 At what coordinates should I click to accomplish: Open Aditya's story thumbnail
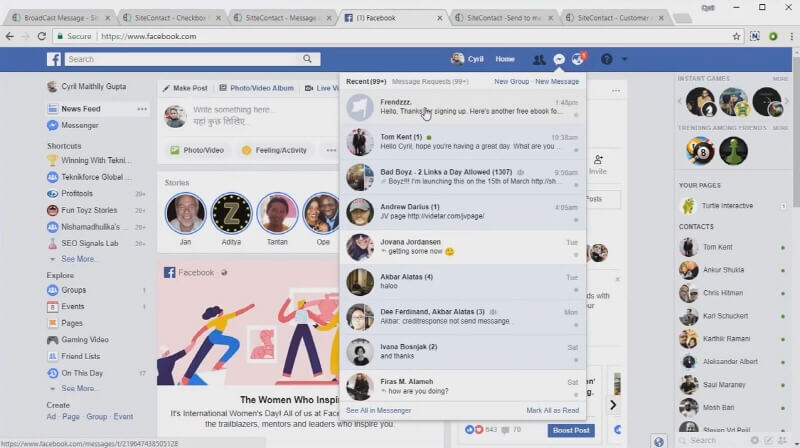click(231, 213)
